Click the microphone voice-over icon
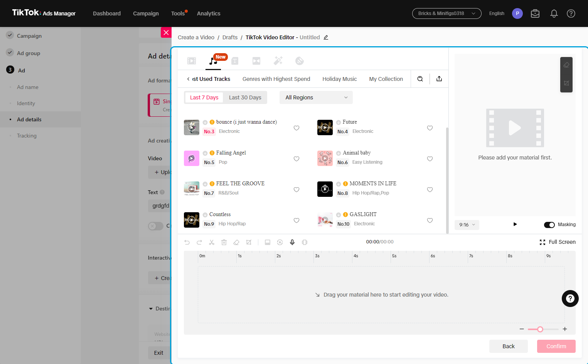The height and width of the screenshot is (364, 588). click(292, 242)
